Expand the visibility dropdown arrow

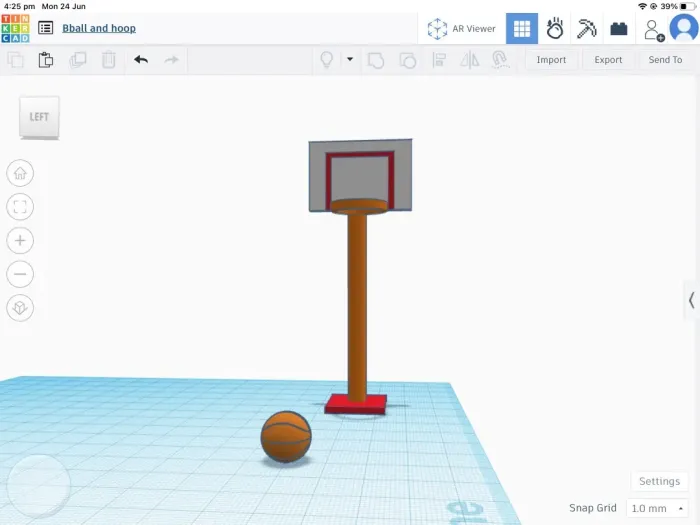tap(350, 59)
